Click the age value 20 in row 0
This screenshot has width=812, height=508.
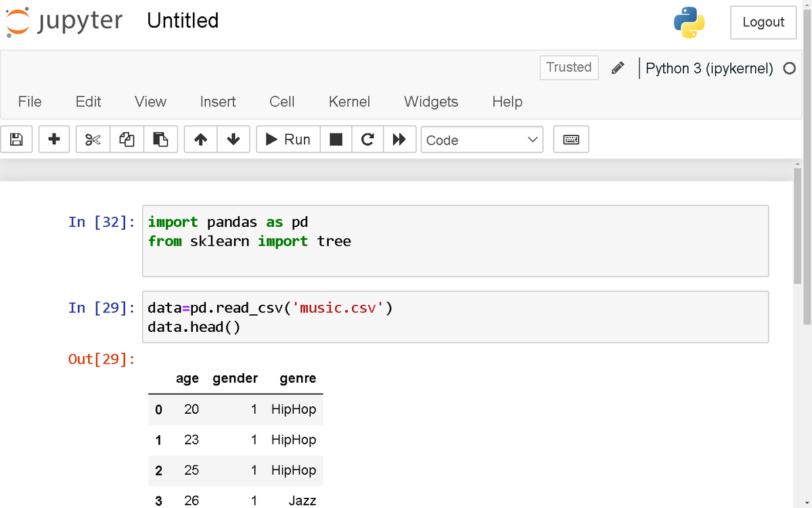tap(191, 409)
